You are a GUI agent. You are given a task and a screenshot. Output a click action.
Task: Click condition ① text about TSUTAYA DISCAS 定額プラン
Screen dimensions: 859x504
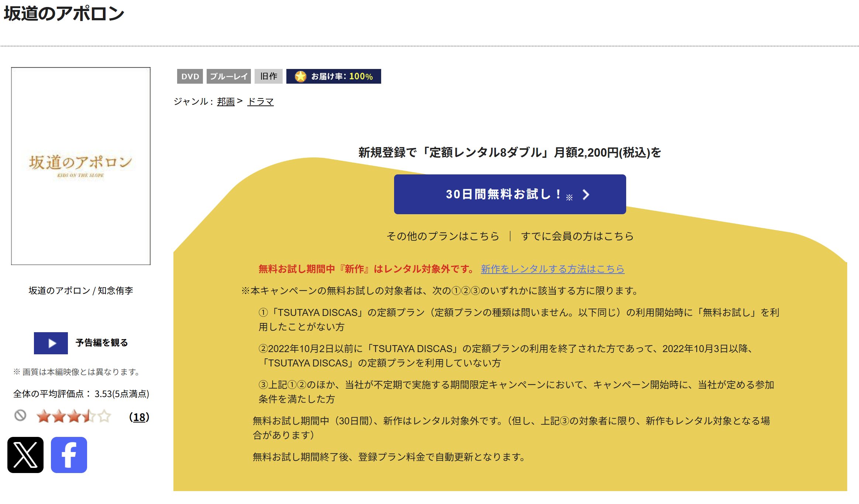(x=518, y=320)
